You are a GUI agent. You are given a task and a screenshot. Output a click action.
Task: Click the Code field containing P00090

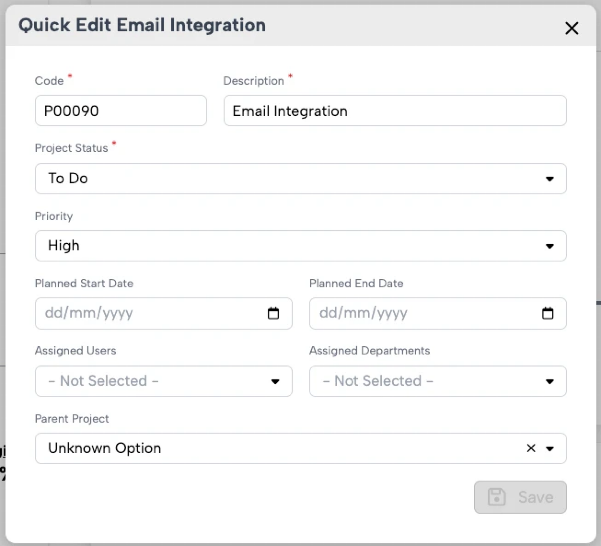pos(121,111)
